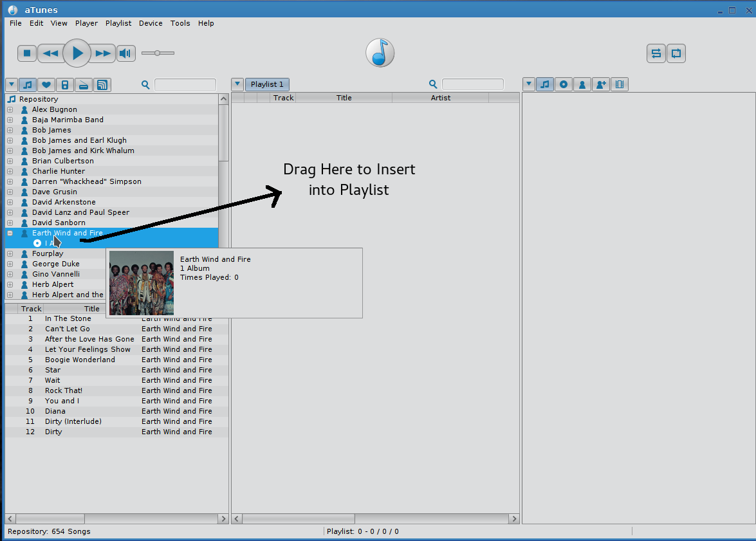Viewport: 756px width, 541px height.
Task: Switch to the Device navigator view
Action: click(x=64, y=84)
